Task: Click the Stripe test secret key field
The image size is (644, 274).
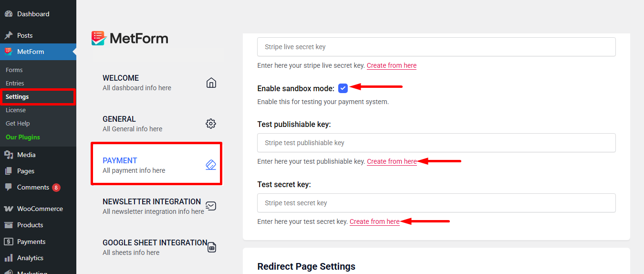Action: point(436,203)
